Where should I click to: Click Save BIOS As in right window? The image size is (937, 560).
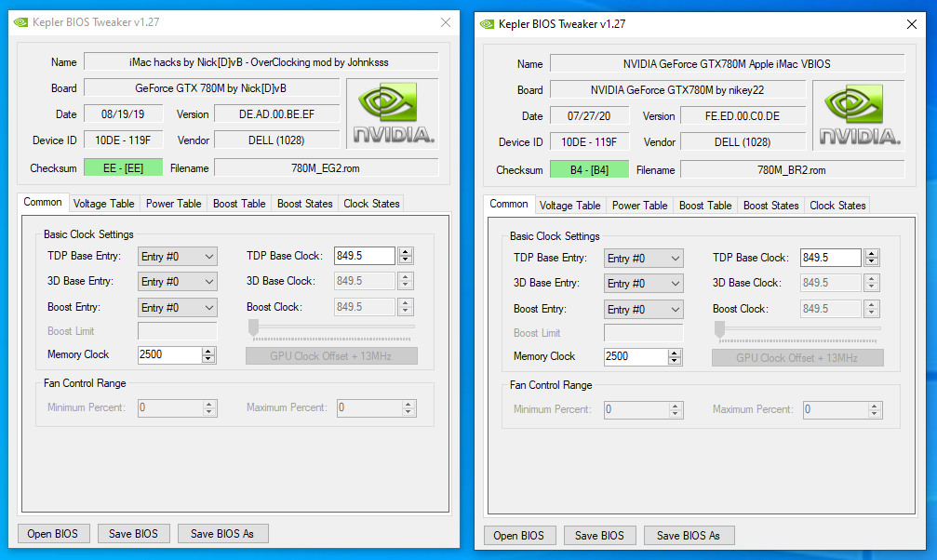click(x=689, y=536)
